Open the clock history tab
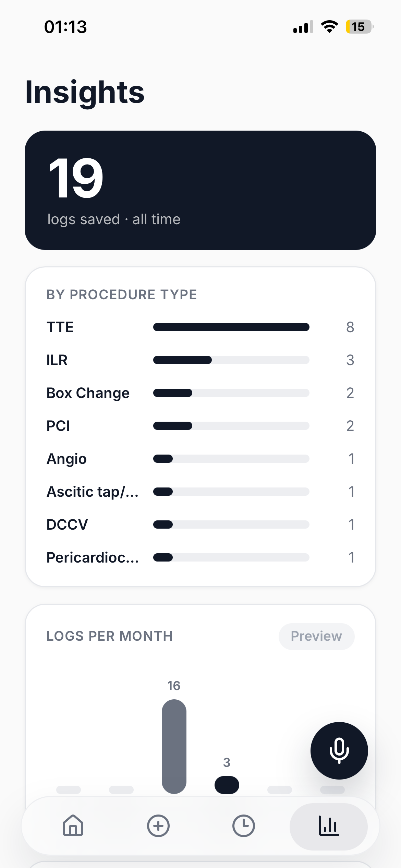401x868 pixels. coord(243,826)
